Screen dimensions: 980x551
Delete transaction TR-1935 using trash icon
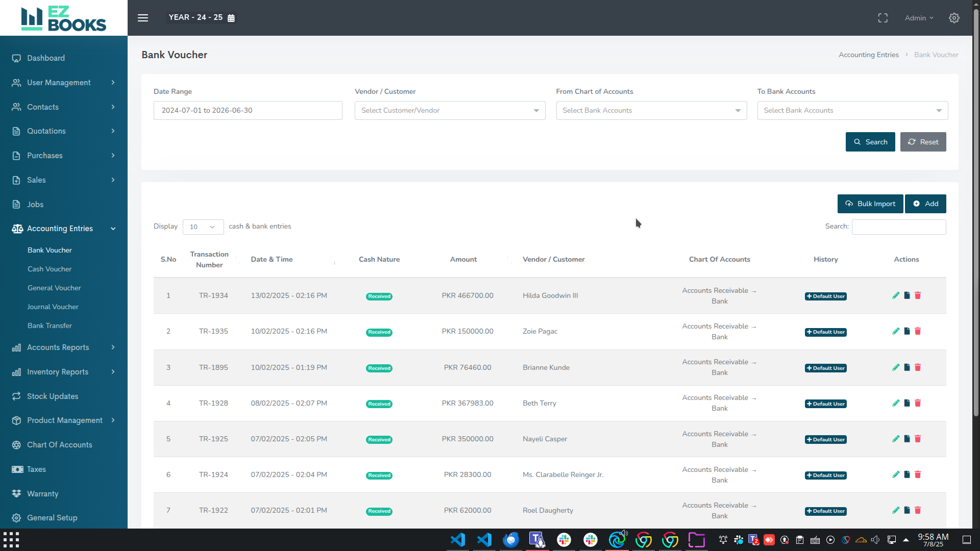click(x=918, y=331)
